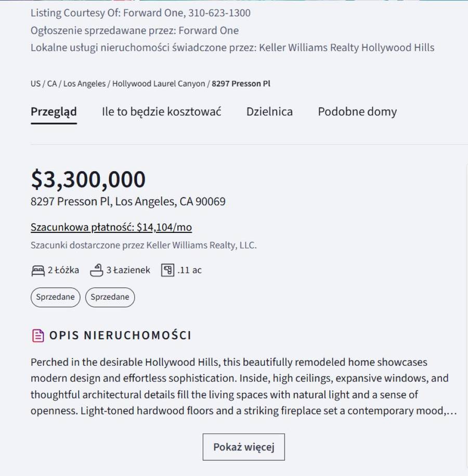Switch to the Przegląd tab
This screenshot has height=476, width=468.
click(x=54, y=111)
